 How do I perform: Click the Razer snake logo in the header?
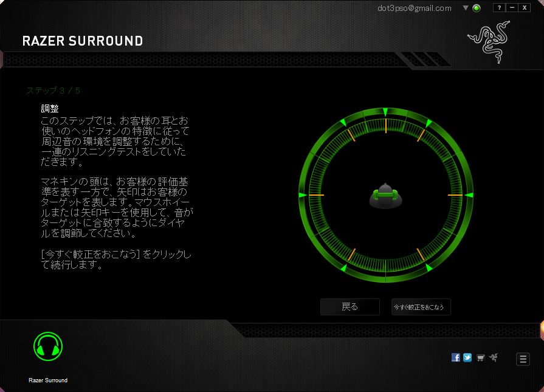tap(489, 42)
